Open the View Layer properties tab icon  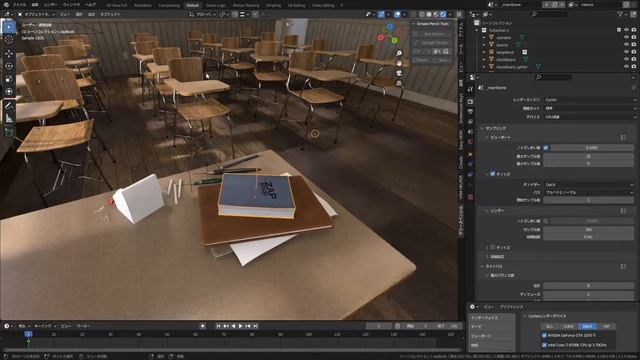pyautogui.click(x=470, y=122)
